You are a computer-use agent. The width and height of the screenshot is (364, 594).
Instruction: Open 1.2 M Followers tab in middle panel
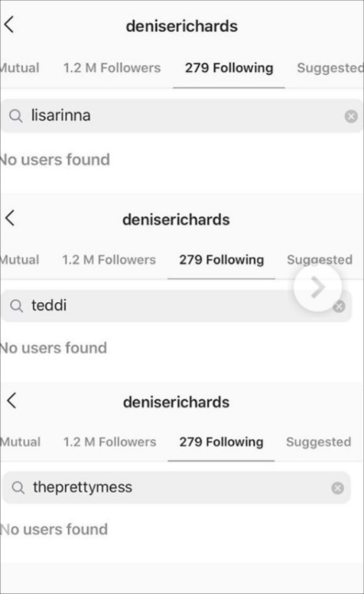tap(109, 259)
